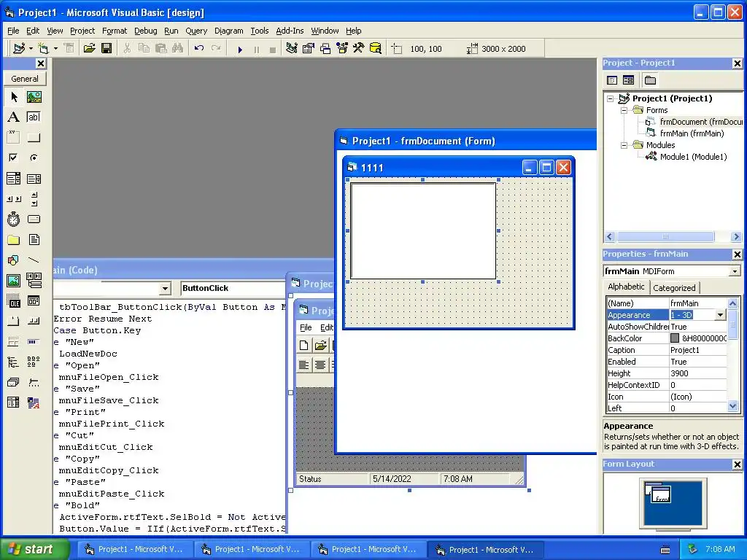Switch to the Alphabetic properties tab

(626, 287)
